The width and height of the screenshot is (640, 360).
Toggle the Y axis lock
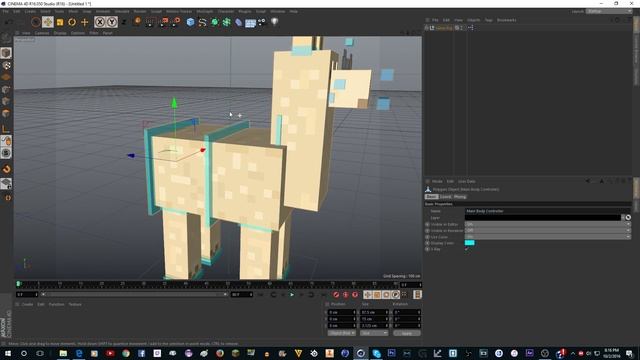112,22
